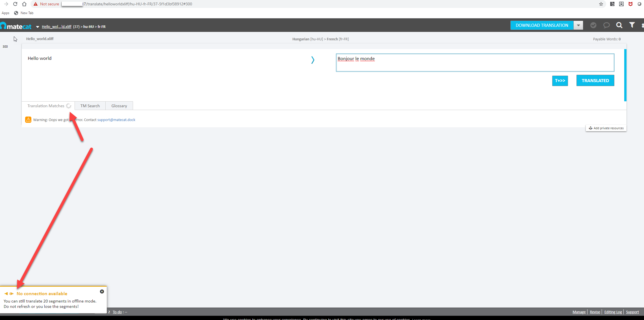
Task: Open the Editing Log link
Action: (613, 312)
